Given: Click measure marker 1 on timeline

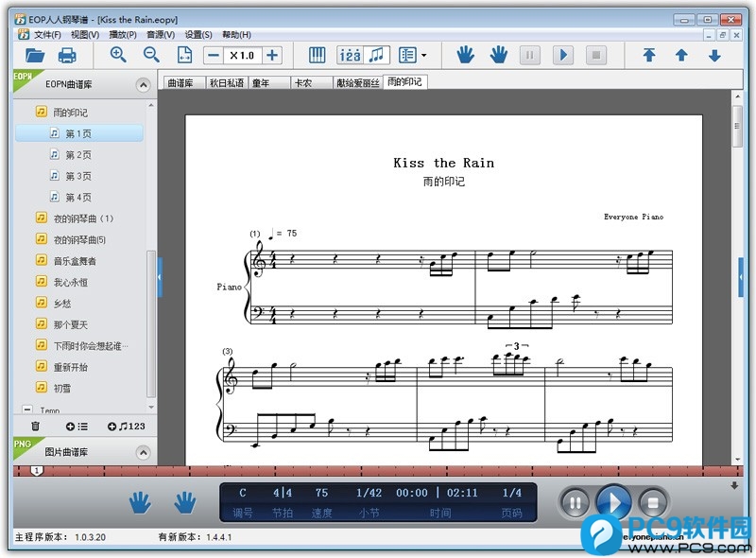Looking at the screenshot, I should point(37,470).
